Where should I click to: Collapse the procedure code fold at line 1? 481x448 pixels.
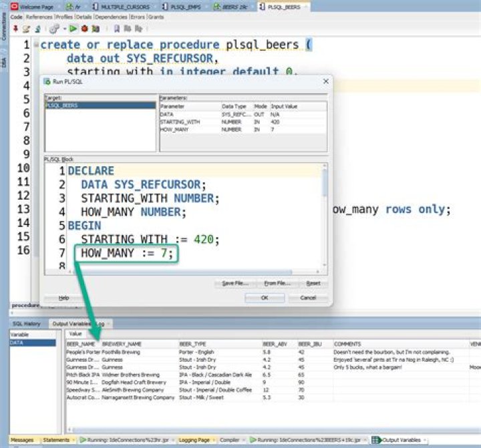(x=36, y=45)
